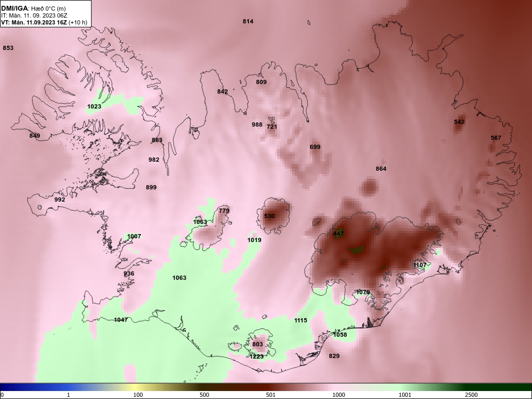Click the map value 1047
The width and height of the screenshot is (532, 399).
121,320
